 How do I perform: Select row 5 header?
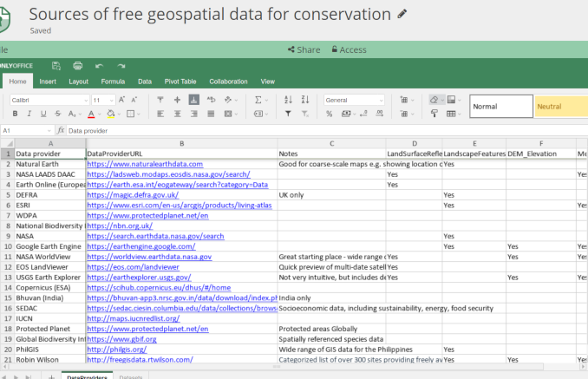8,195
